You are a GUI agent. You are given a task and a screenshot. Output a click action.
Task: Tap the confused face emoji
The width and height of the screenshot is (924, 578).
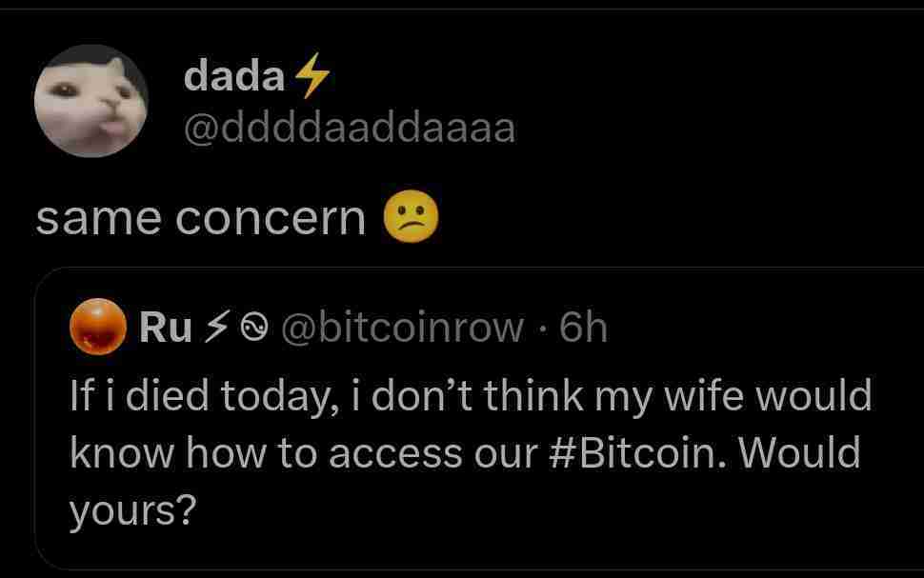click(x=410, y=218)
